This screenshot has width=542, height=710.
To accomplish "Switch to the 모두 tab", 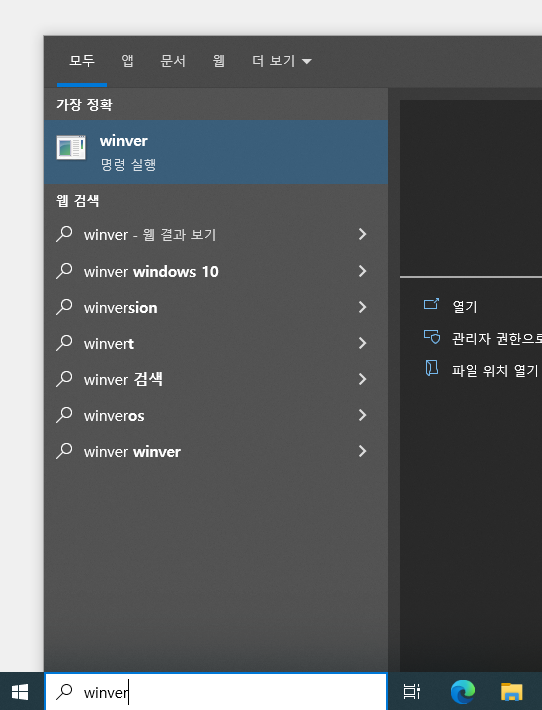I will (x=82, y=60).
